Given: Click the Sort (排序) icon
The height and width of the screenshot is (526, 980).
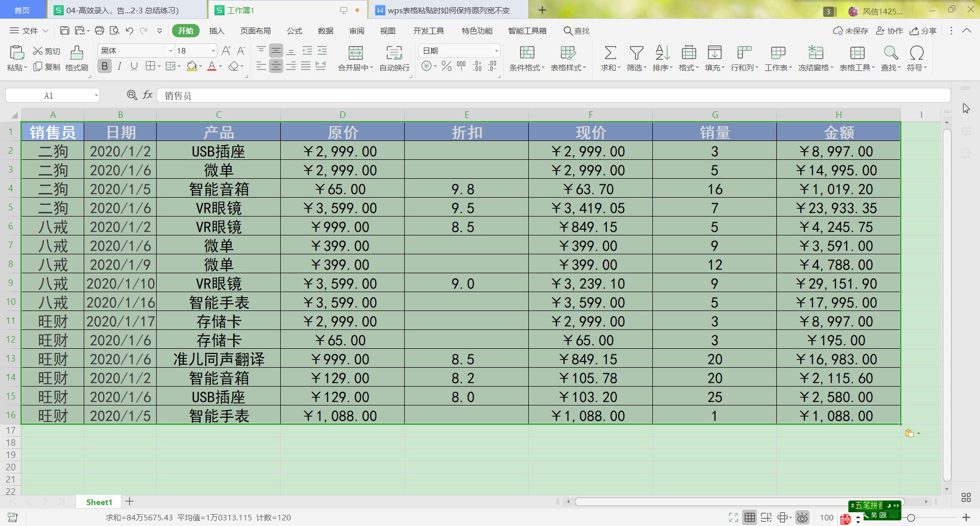Looking at the screenshot, I should point(663,53).
